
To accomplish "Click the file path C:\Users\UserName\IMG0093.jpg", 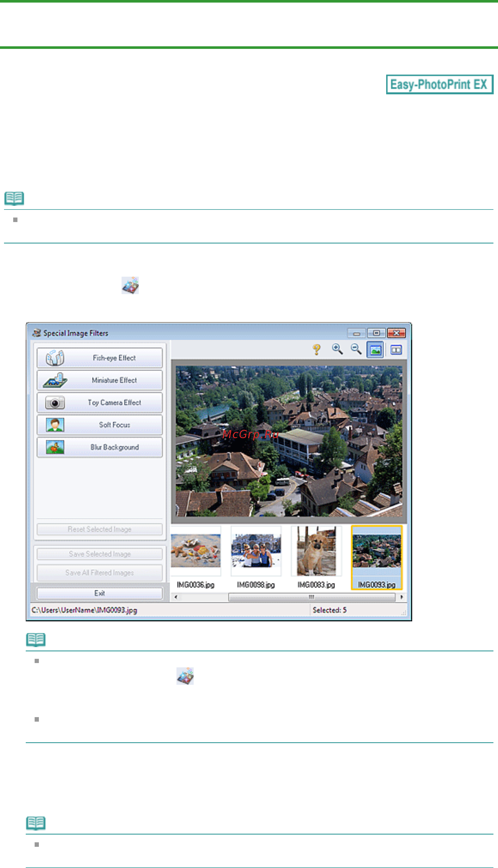I will (84, 610).
